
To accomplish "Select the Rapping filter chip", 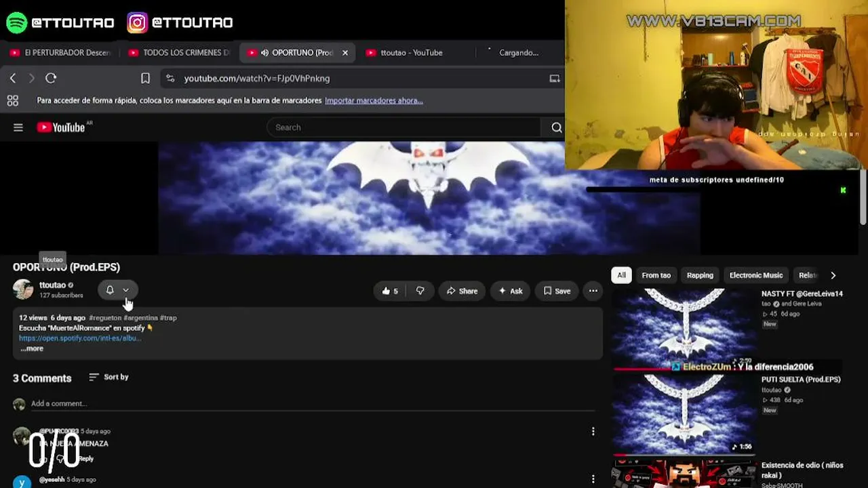I will [700, 275].
